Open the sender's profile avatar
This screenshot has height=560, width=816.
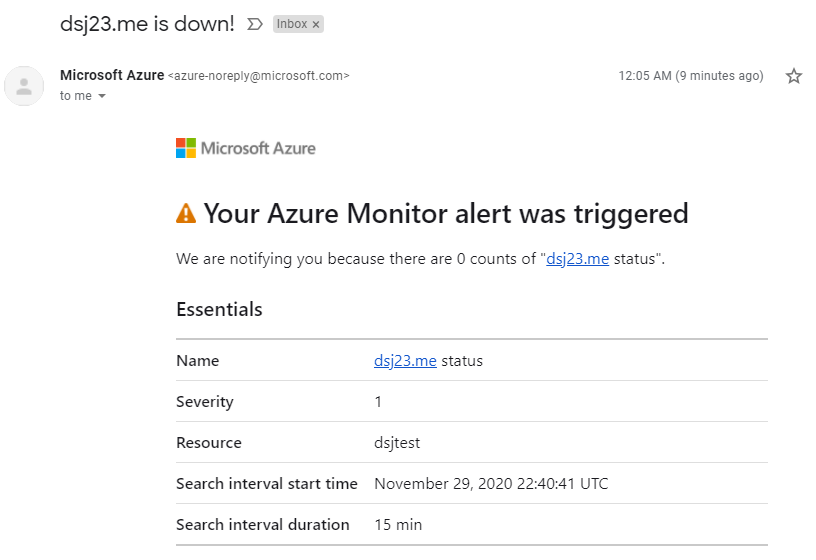point(24,86)
